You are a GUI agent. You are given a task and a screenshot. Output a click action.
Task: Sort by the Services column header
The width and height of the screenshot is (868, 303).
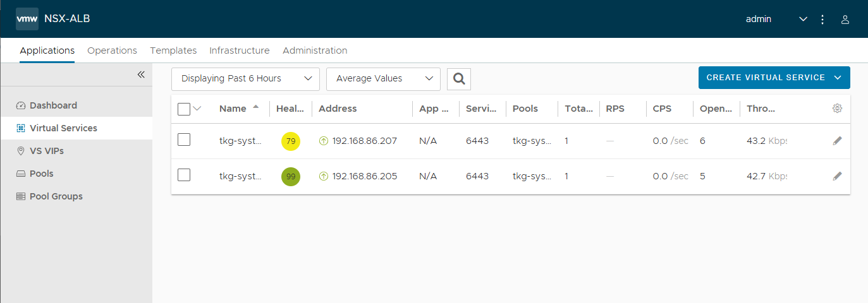(x=480, y=109)
